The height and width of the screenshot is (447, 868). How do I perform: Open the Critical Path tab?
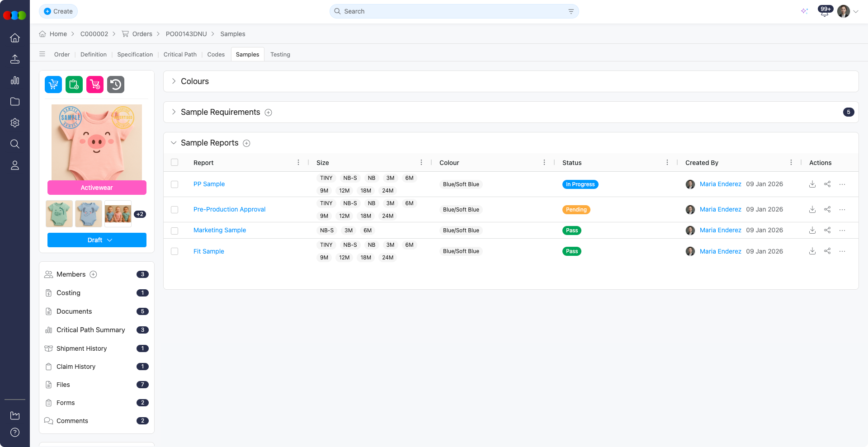pos(180,54)
